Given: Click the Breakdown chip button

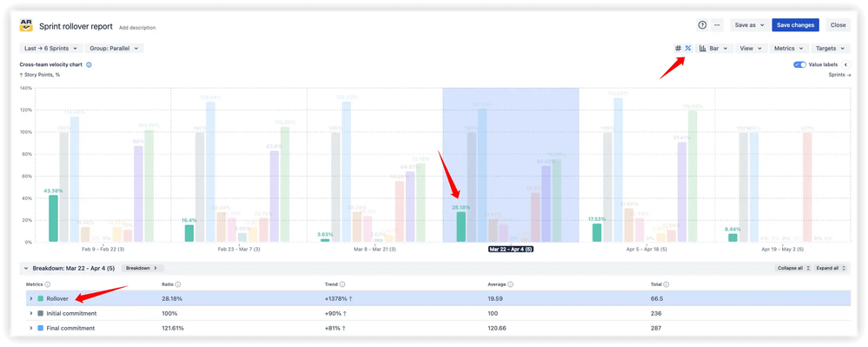Looking at the screenshot, I should point(142,268).
